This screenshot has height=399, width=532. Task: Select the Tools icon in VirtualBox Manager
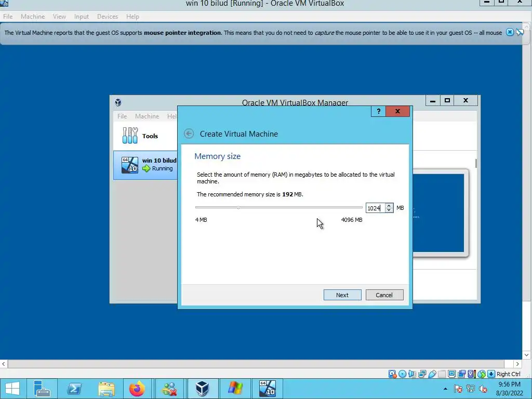[130, 136]
